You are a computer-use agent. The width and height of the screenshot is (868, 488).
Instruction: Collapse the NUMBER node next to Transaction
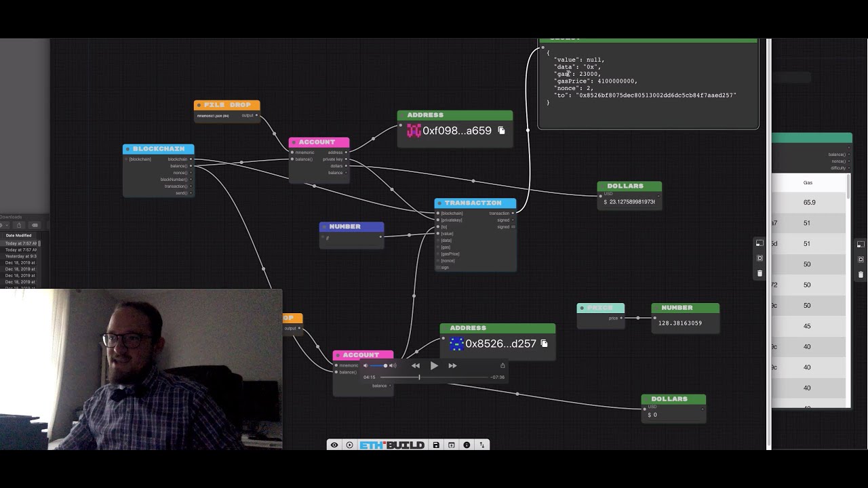pos(325,226)
